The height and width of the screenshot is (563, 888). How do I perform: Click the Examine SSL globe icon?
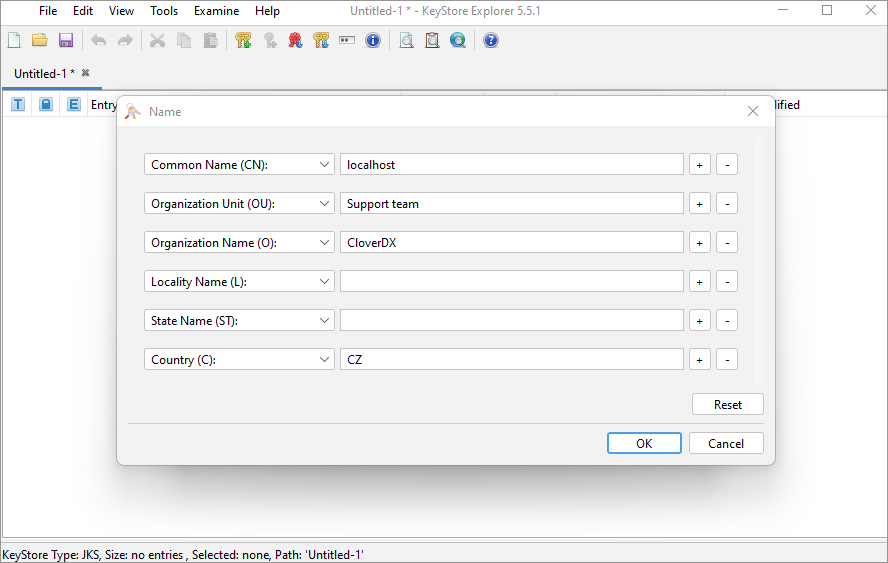pos(458,41)
